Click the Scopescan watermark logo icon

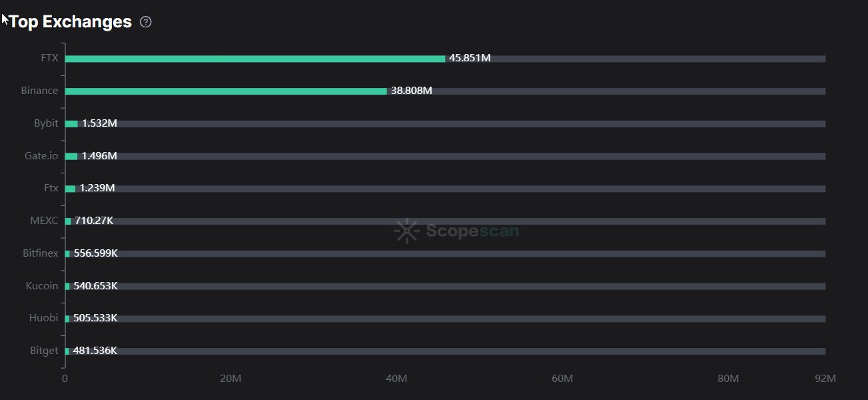(406, 231)
